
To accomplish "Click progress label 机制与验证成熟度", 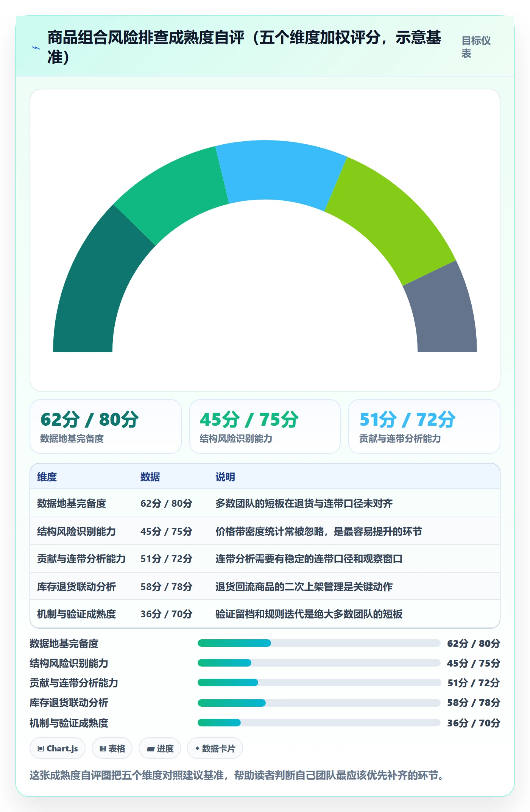I will (69, 723).
